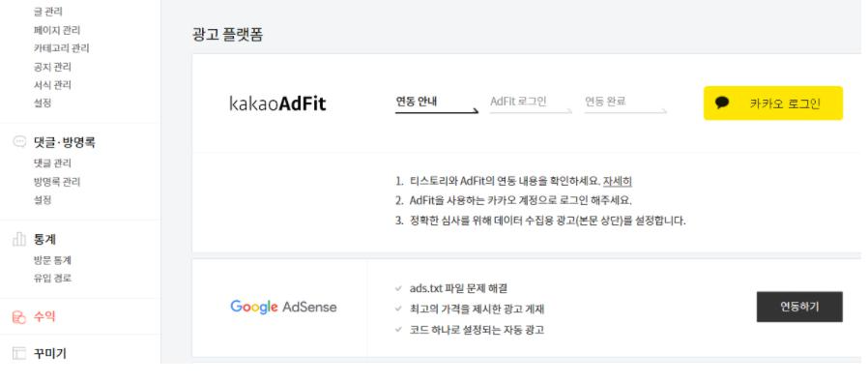
Task: Select the AdFit 로그인 step tab
Action: 531,103
